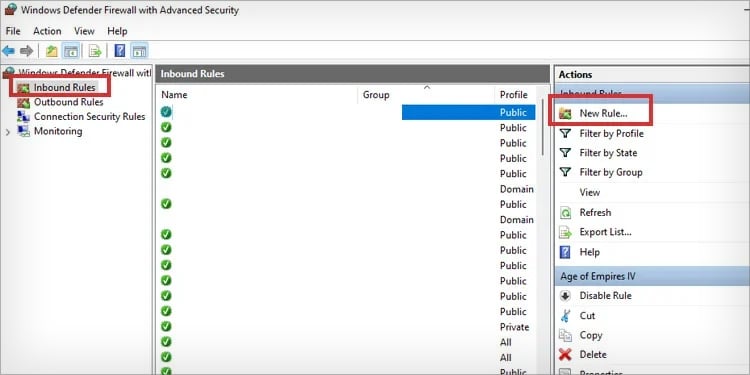Screen dimensions: 750x375
Task: Click the Actions pane title header
Action: tap(575, 75)
